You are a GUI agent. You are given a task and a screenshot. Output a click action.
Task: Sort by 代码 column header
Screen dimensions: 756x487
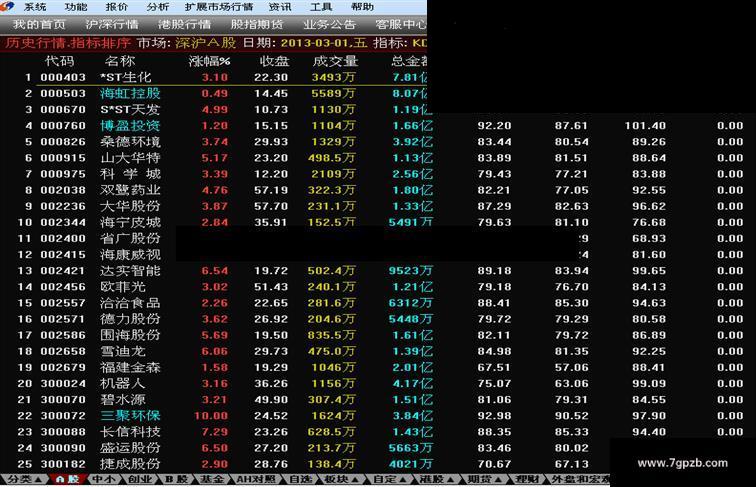click(60, 61)
